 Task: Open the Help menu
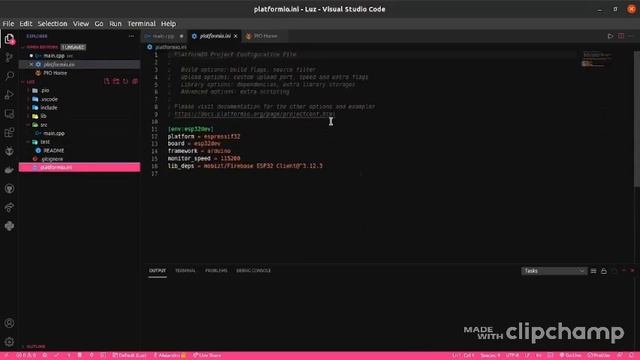coord(168,24)
